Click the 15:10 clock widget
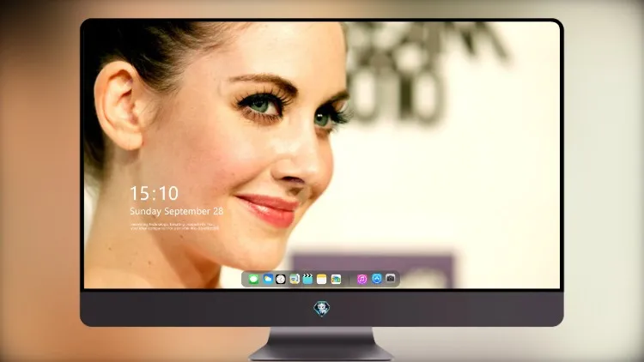Viewport: 644px width, 362px height. (x=154, y=193)
